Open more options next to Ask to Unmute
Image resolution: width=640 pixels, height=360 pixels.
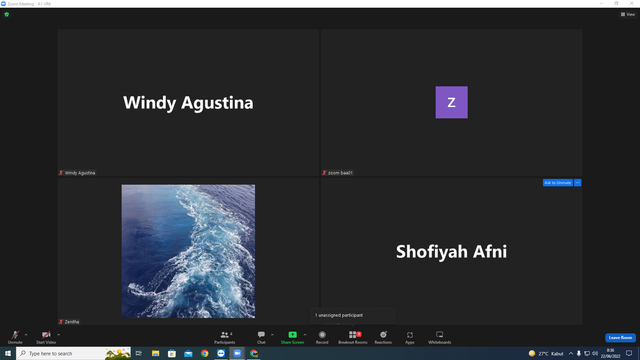coord(578,182)
